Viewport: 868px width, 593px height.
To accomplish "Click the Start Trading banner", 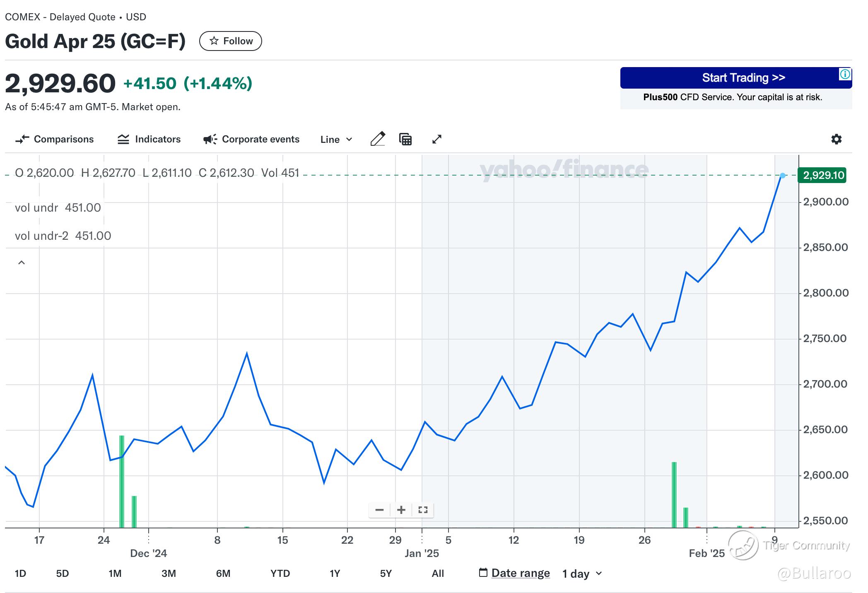I will pos(735,78).
